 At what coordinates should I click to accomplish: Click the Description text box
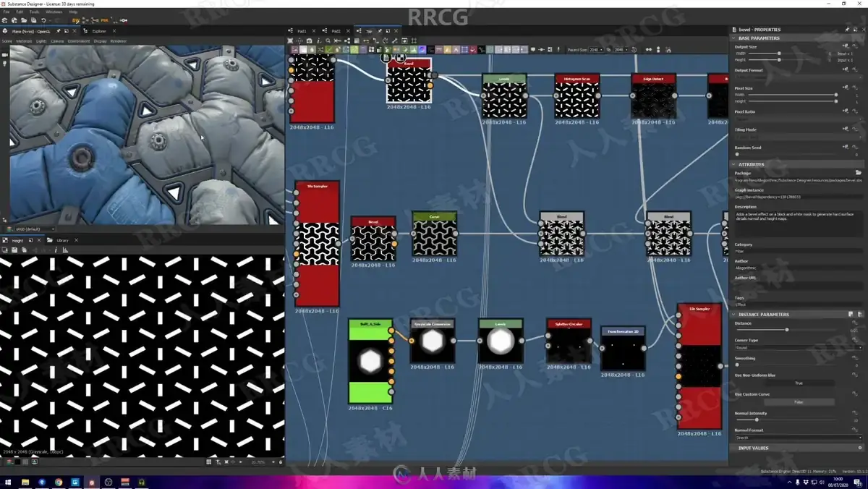point(799,224)
